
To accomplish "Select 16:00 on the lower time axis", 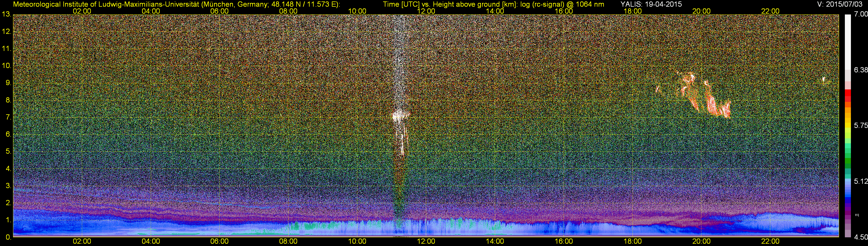I will point(564,242).
